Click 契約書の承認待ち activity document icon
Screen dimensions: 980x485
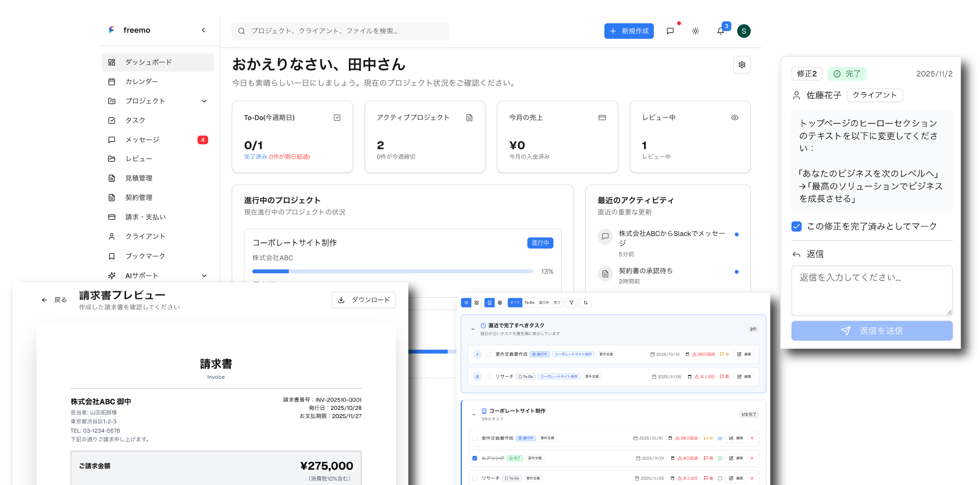tap(605, 274)
